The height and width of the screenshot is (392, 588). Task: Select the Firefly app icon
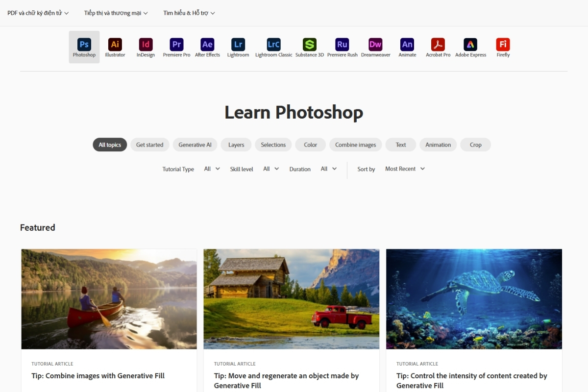[x=503, y=47]
